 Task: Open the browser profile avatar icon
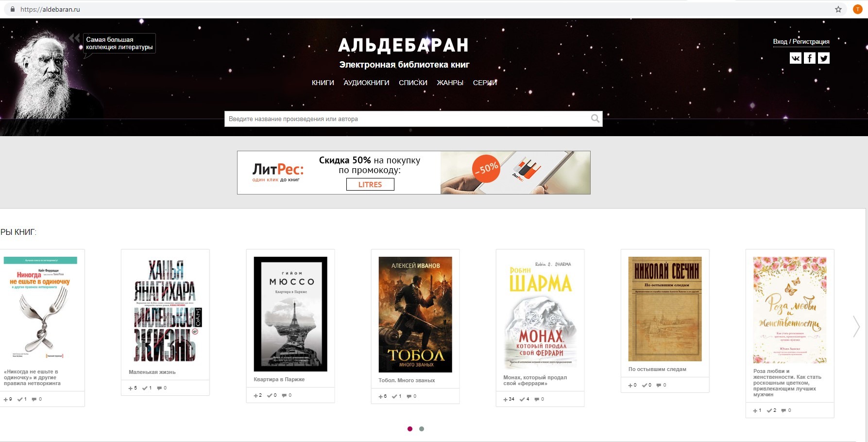(857, 9)
